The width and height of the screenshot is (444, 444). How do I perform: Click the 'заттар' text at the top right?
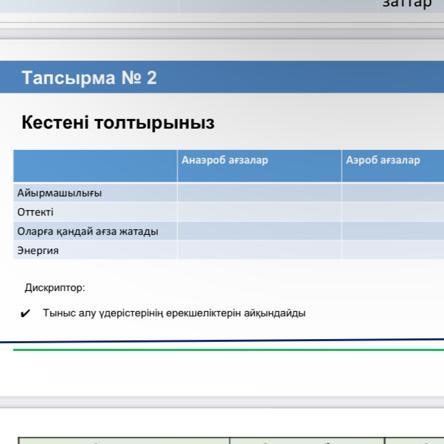tap(407, 3)
